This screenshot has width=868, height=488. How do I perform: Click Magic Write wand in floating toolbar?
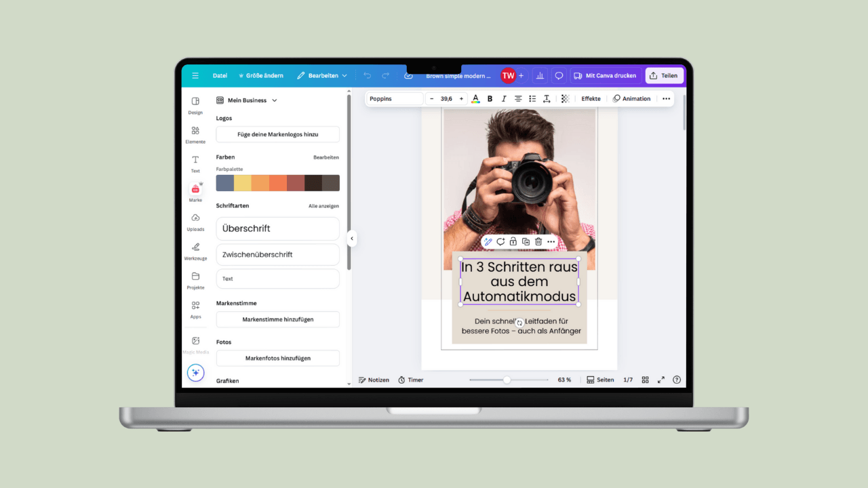pyautogui.click(x=488, y=242)
